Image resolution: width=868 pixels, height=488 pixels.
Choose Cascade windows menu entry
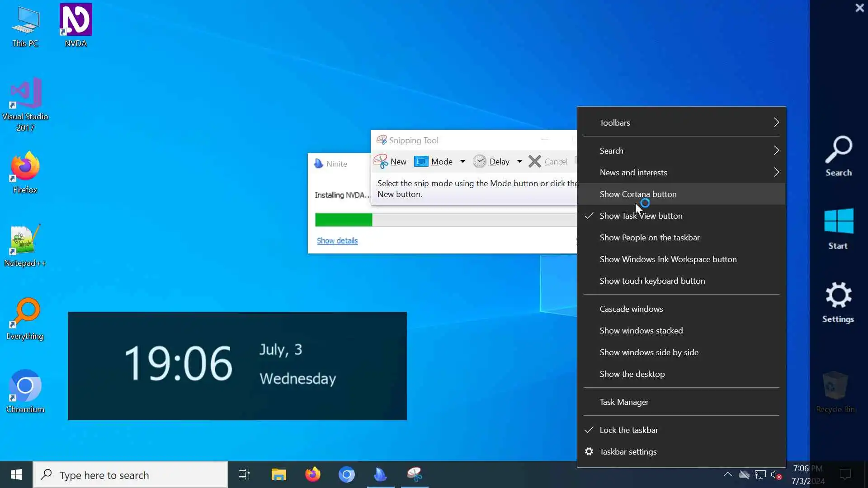[x=631, y=309]
